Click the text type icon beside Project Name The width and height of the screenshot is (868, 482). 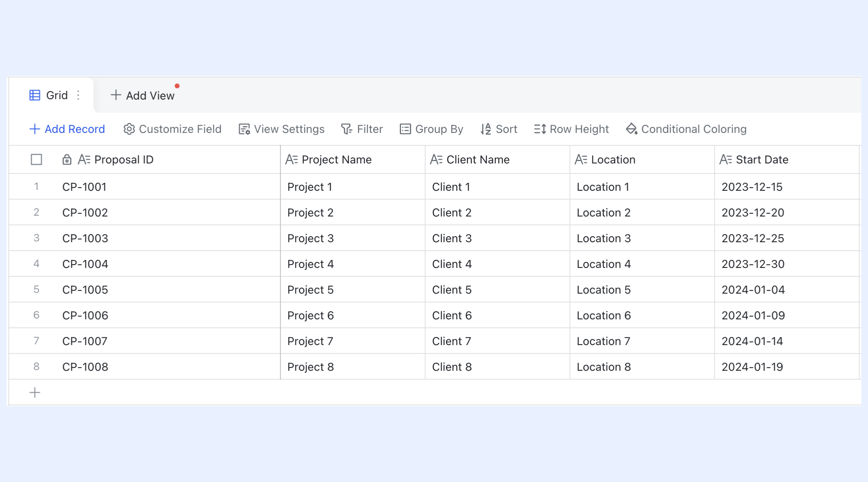tap(292, 159)
